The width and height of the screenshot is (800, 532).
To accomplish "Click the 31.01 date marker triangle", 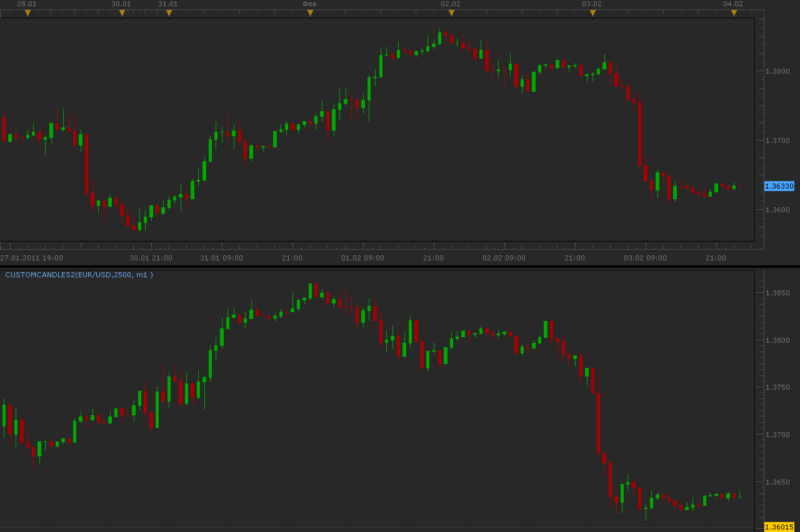I will (x=169, y=13).
